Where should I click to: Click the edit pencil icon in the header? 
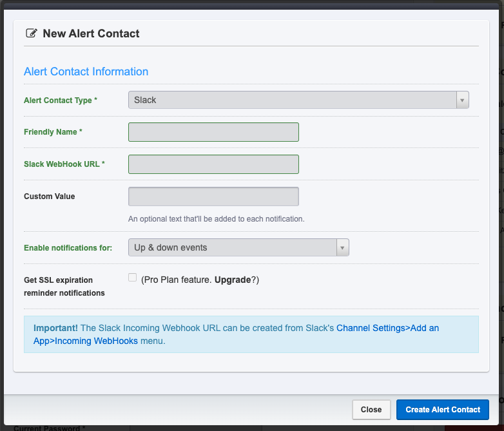[x=31, y=34]
